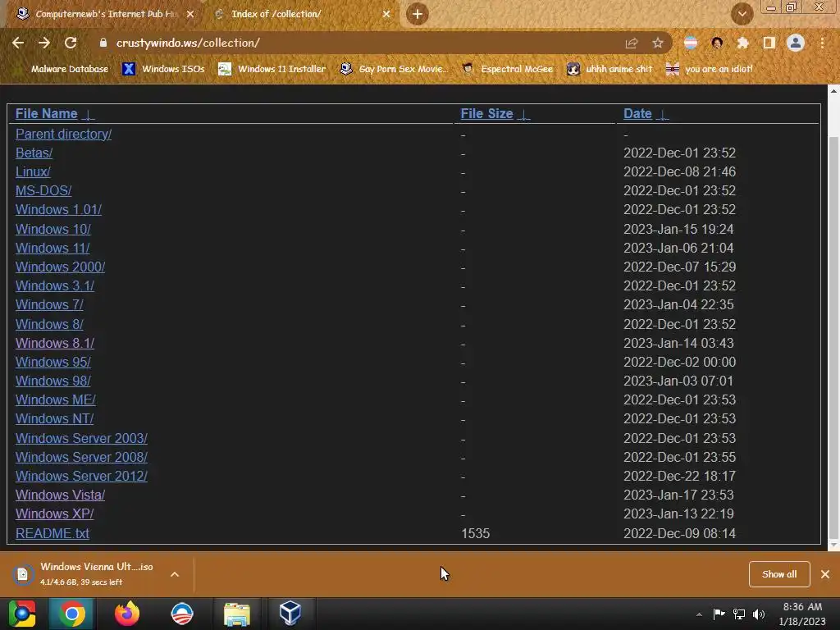Open the Windows Server 2003 folder
The image size is (840, 630).
81,438
